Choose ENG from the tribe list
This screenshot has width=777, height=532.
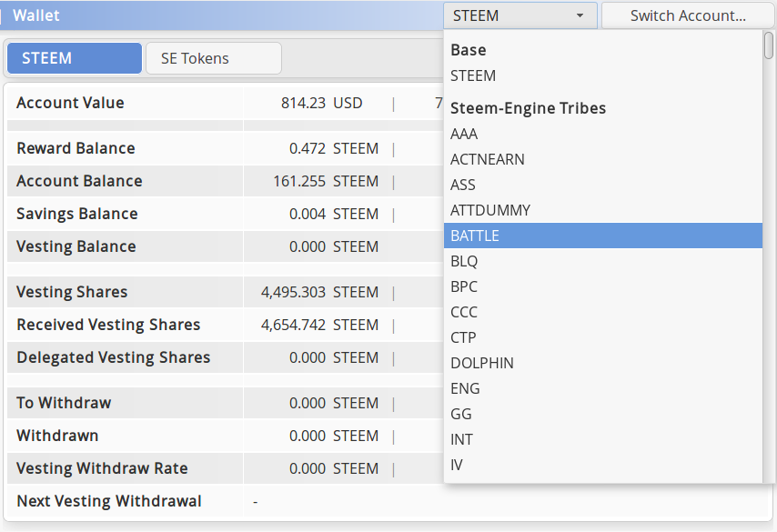coord(602,388)
